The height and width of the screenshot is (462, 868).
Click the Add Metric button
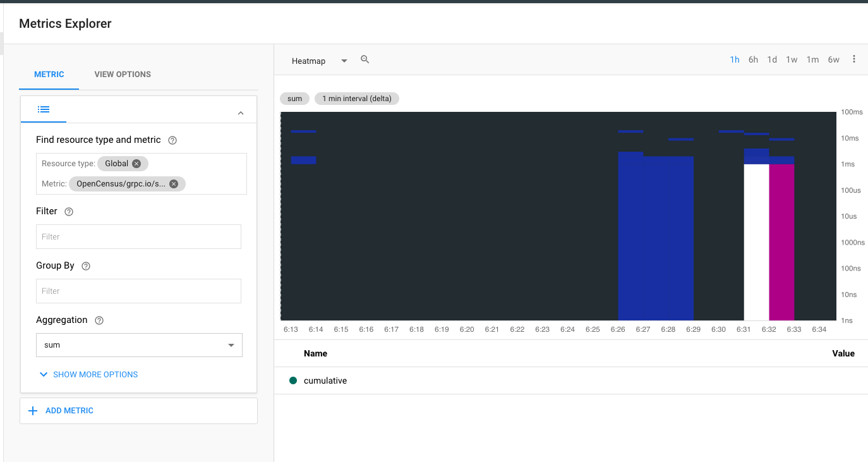tap(62, 411)
